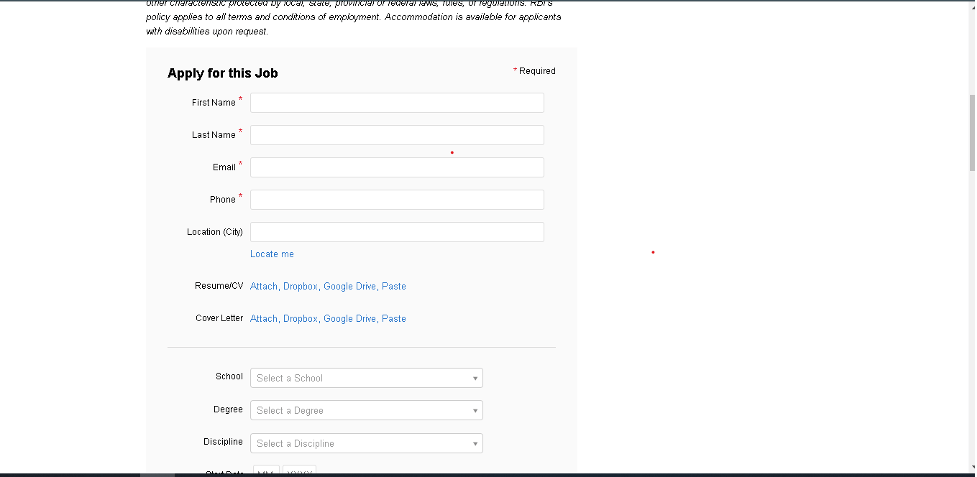Open the Select a Degree dropdown
The height and width of the screenshot is (477, 977).
click(x=366, y=410)
